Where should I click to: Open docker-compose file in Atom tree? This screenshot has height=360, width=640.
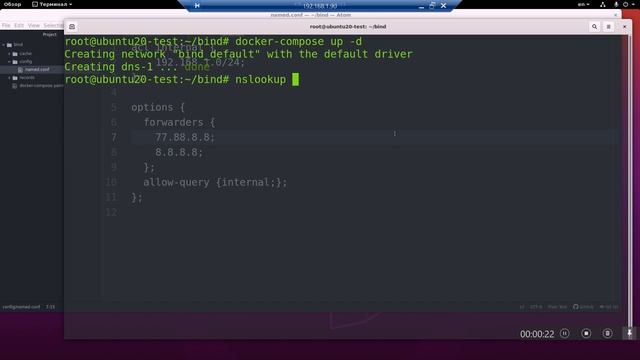pyautogui.click(x=38, y=86)
